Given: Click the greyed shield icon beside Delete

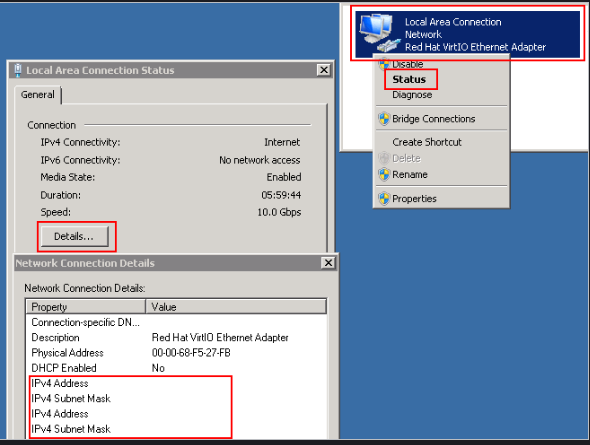Looking at the screenshot, I should pos(384,158).
